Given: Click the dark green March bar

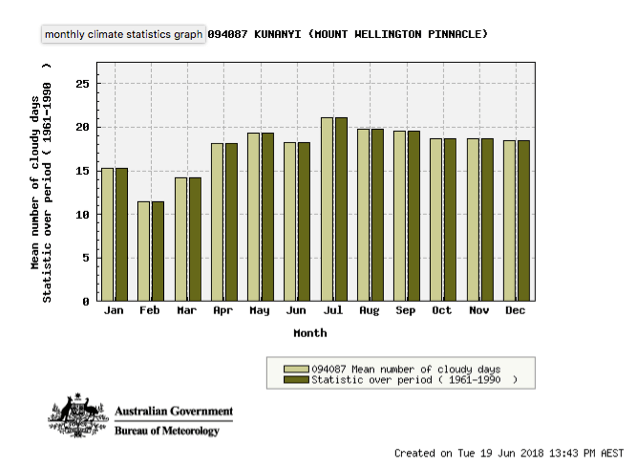Looking at the screenshot, I should [x=195, y=239].
